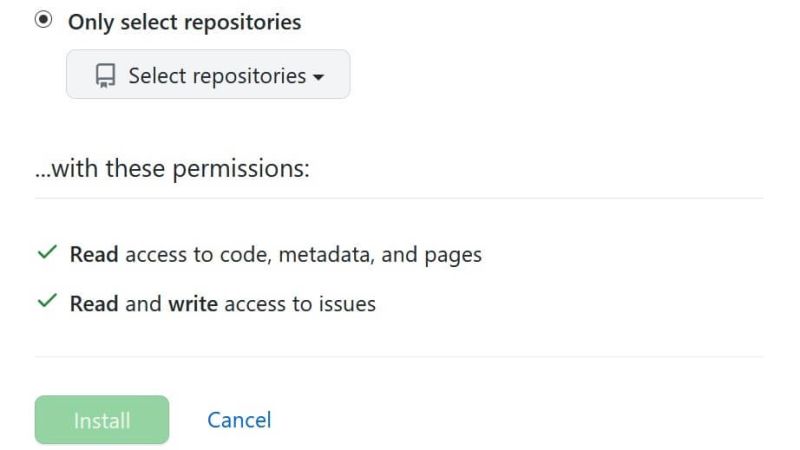Click the 'Only select repositories' label text

coord(184,22)
